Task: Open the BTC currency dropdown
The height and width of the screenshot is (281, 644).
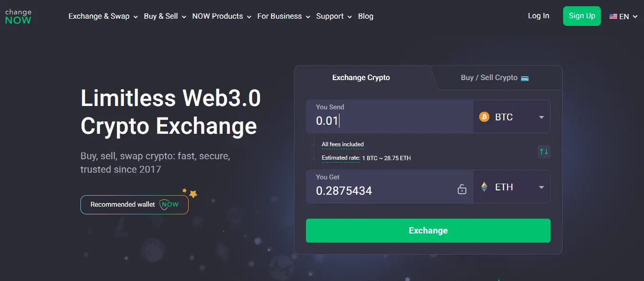Action: pyautogui.click(x=542, y=117)
